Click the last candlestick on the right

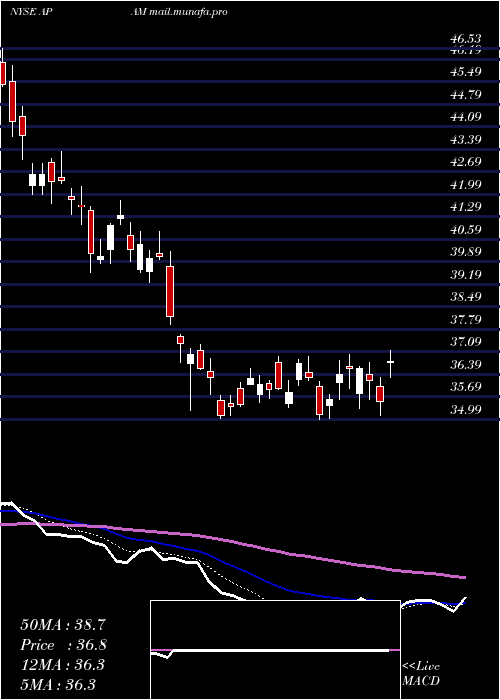(x=391, y=364)
